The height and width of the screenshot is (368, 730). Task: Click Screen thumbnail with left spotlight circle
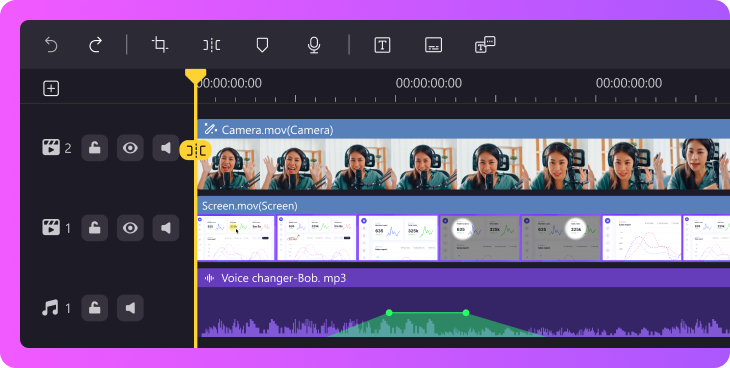(480, 238)
